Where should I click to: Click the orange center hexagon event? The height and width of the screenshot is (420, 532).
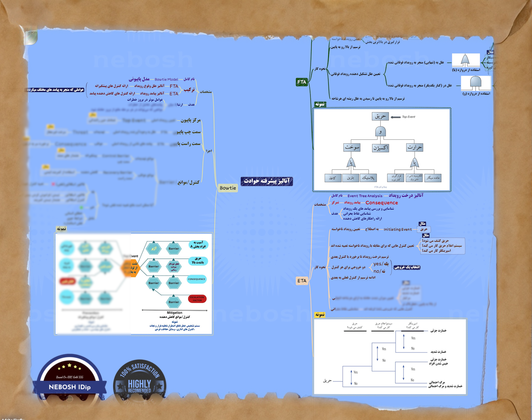pyautogui.click(x=132, y=268)
